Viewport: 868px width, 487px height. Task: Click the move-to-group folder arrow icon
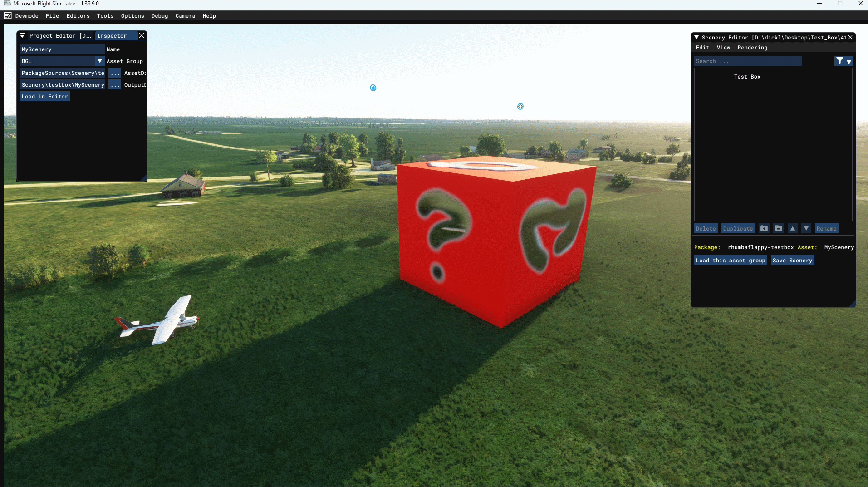779,229
